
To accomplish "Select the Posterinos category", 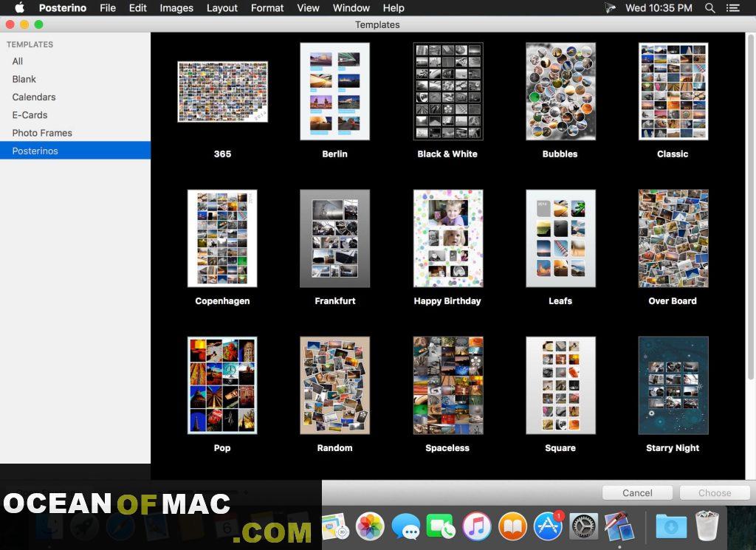I will tap(75, 151).
